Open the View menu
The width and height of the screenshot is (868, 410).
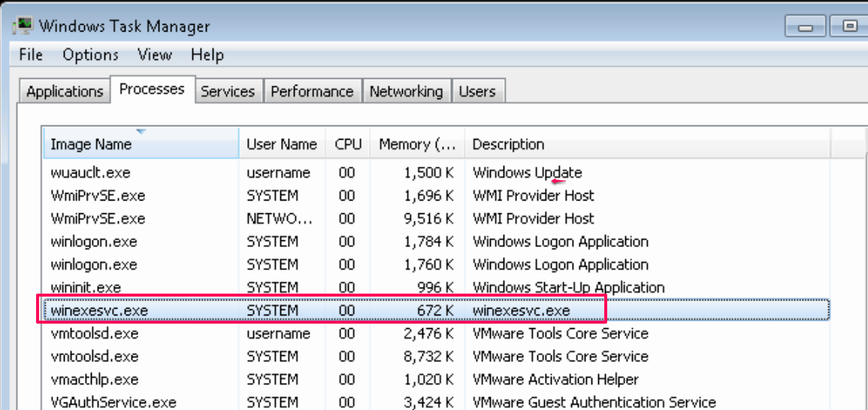click(x=155, y=55)
